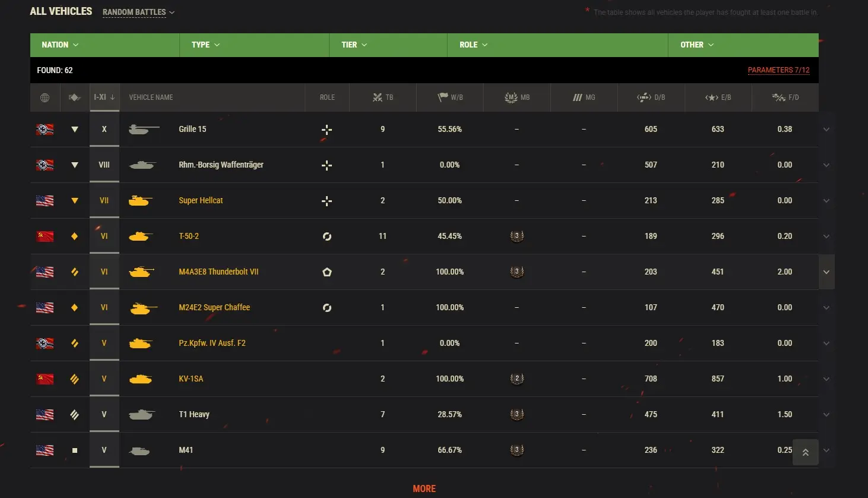Click the T-50-2 mastery badge icon
Image resolution: width=868 pixels, height=498 pixels.
(x=517, y=236)
